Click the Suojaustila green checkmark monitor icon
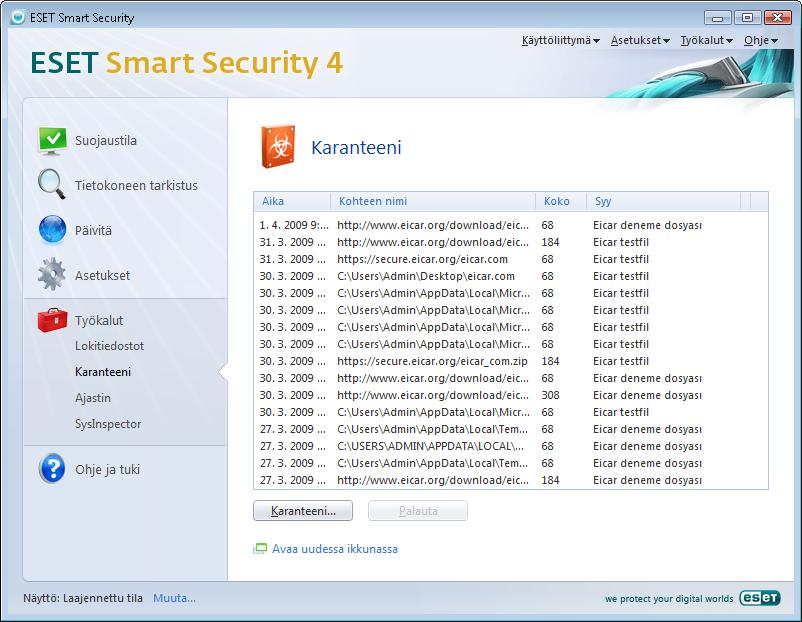802x622 pixels. click(52, 141)
